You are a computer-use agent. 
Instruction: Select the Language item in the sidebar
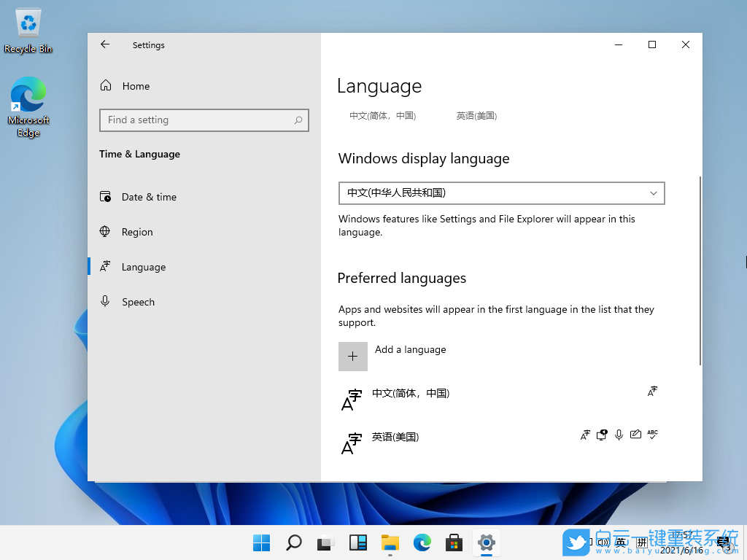click(x=143, y=267)
